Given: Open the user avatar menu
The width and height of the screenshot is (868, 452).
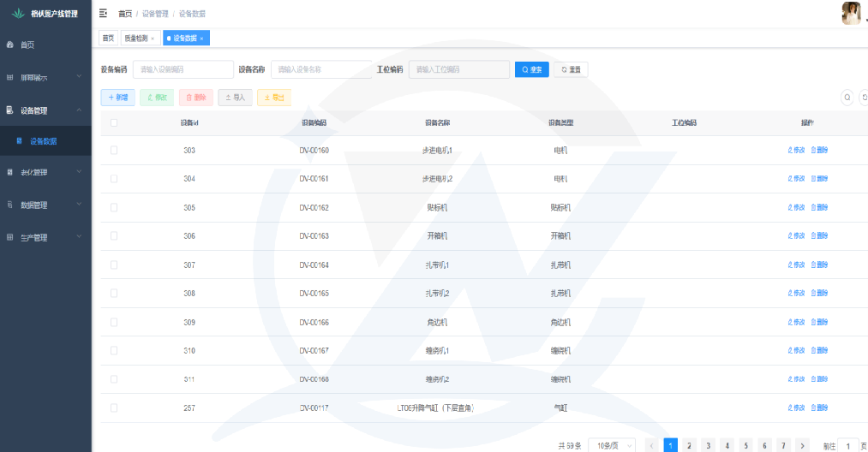Looking at the screenshot, I should click(x=851, y=14).
